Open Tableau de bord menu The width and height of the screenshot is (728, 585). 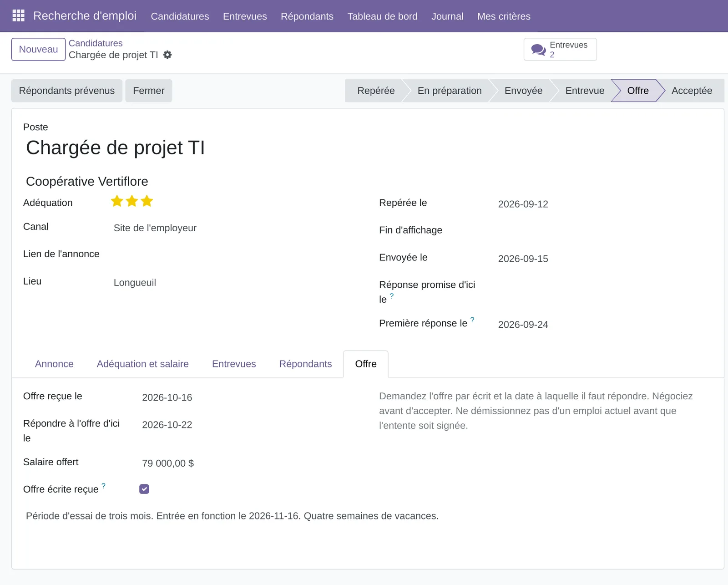point(382,16)
